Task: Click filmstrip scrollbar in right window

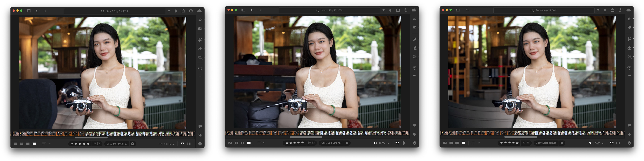Action: coord(521,137)
